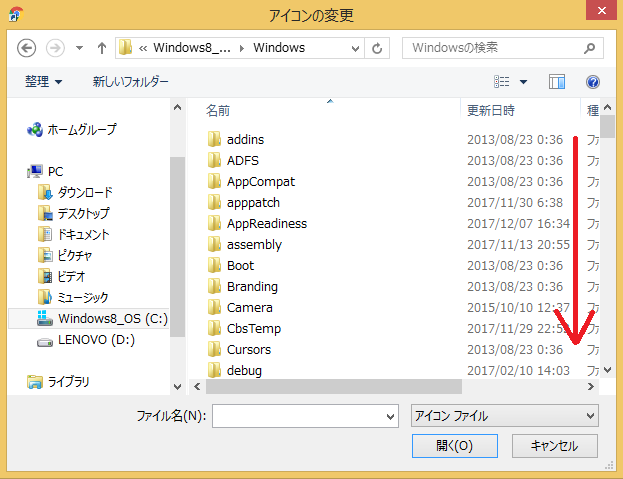Screen dimensions: 623x479
Task: Click the file list scroll down arrow
Action: click(x=607, y=370)
